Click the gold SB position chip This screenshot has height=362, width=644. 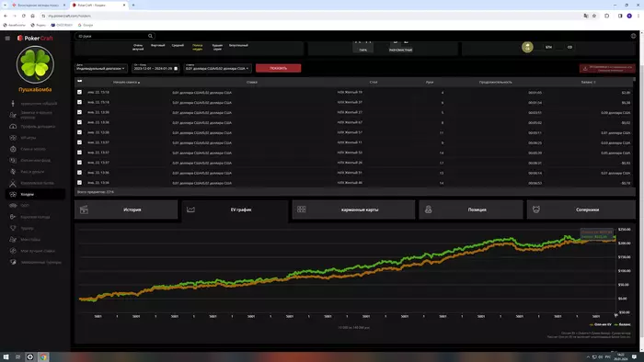tap(527, 47)
